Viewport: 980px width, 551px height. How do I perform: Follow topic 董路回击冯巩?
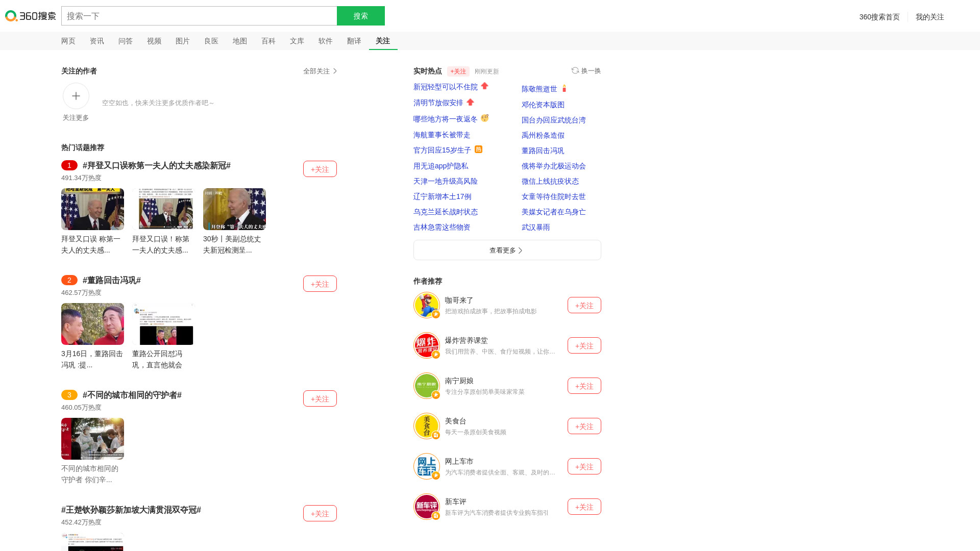pos(320,284)
